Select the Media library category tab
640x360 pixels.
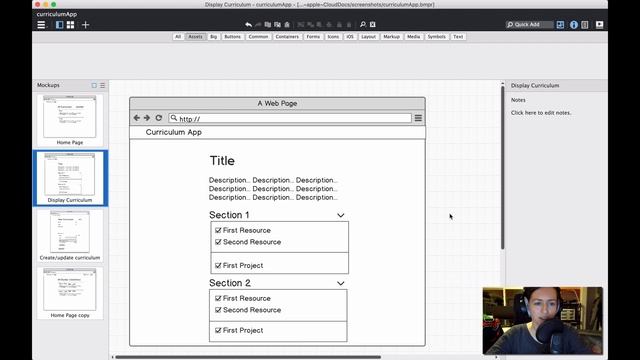(413, 37)
